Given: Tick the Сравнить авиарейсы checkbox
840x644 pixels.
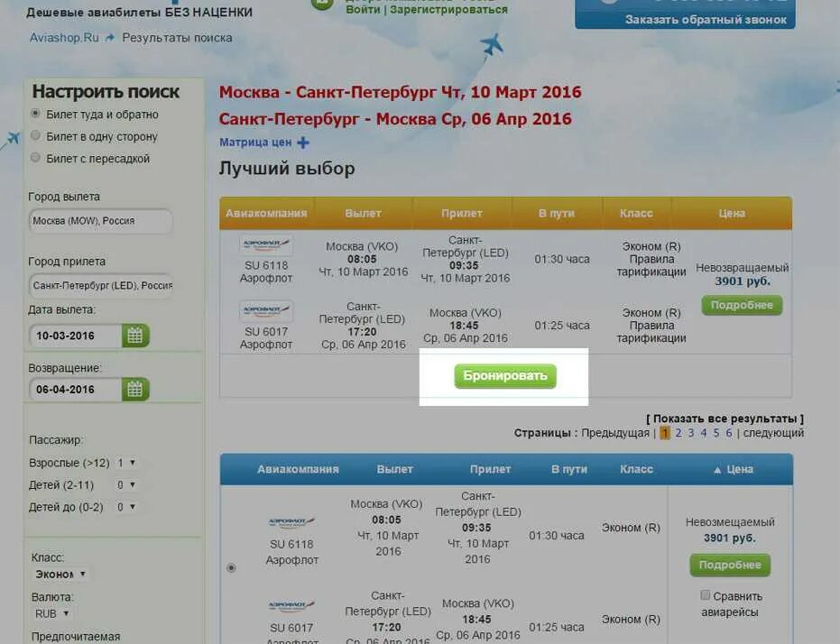Looking at the screenshot, I should [x=706, y=595].
